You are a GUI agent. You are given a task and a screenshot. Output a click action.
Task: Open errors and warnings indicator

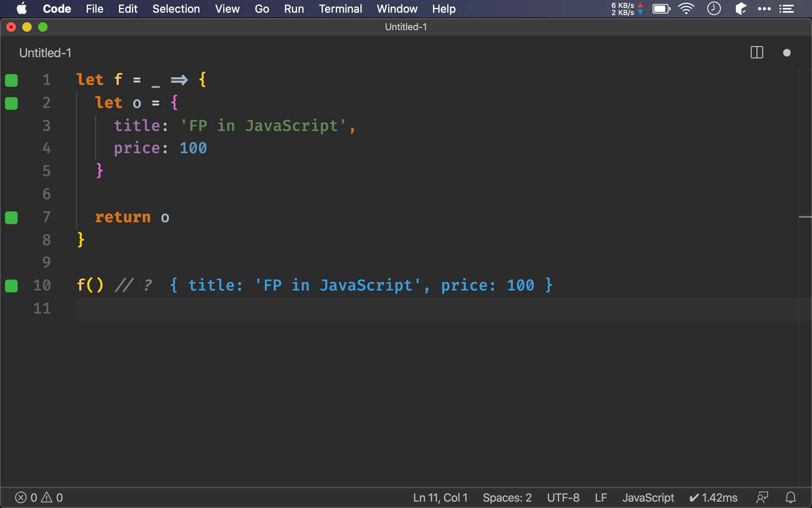(39, 497)
